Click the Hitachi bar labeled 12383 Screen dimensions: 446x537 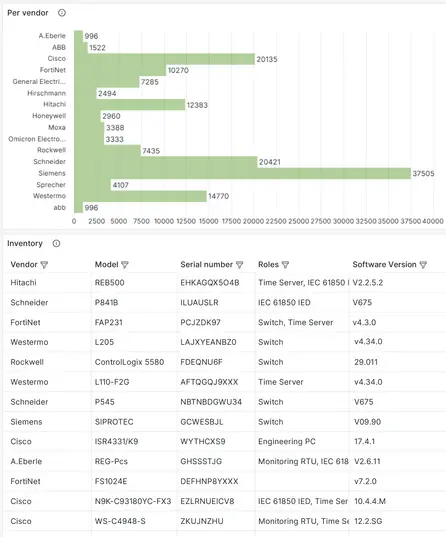pyautogui.click(x=130, y=105)
